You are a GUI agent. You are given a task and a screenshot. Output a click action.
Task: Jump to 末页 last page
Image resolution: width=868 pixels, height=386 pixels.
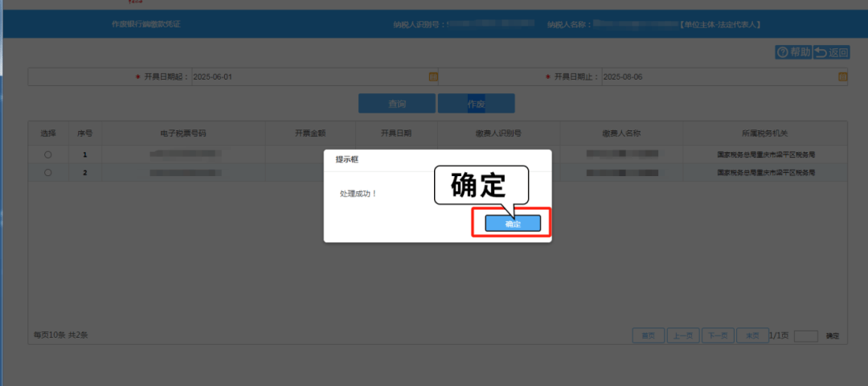pos(752,335)
